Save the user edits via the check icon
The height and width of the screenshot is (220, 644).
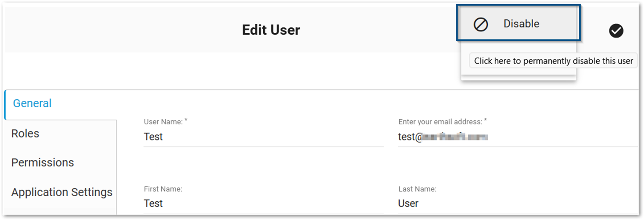[616, 31]
